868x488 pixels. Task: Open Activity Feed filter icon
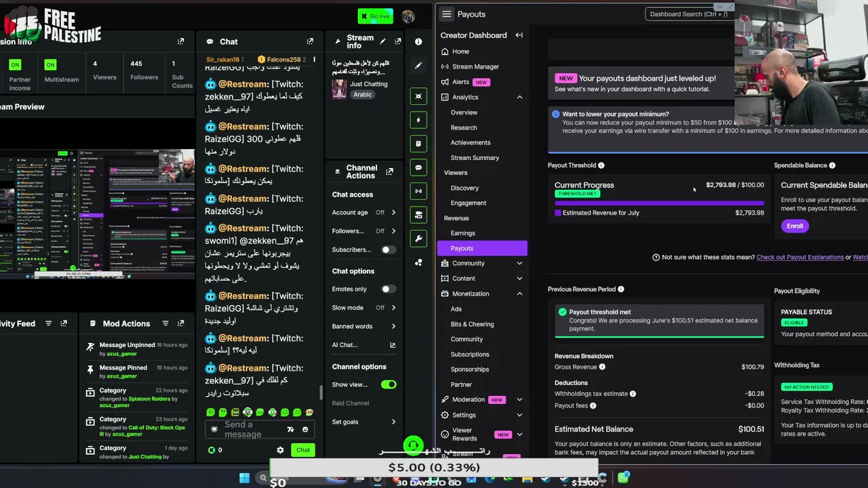(x=49, y=323)
